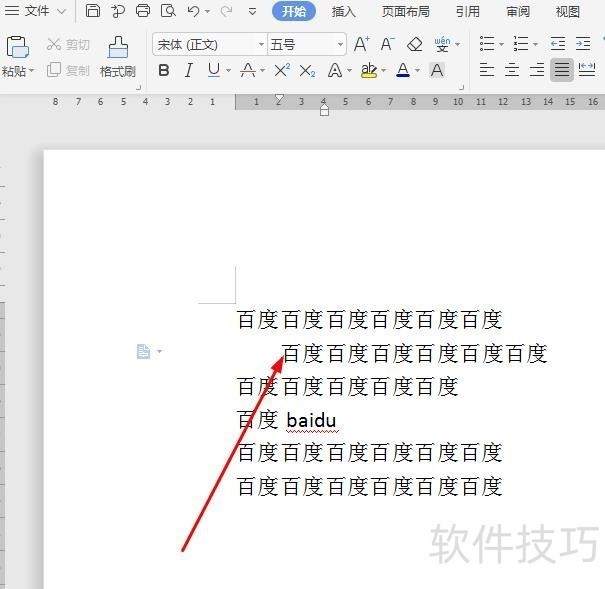Expand the phonetic guide dropdown arrow
This screenshot has height=589, width=605.
click(x=457, y=45)
